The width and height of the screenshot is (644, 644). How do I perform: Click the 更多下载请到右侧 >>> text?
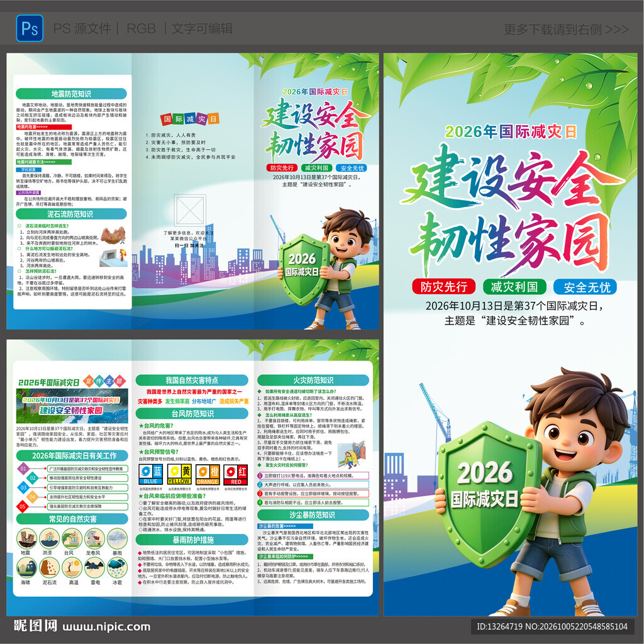566,29
